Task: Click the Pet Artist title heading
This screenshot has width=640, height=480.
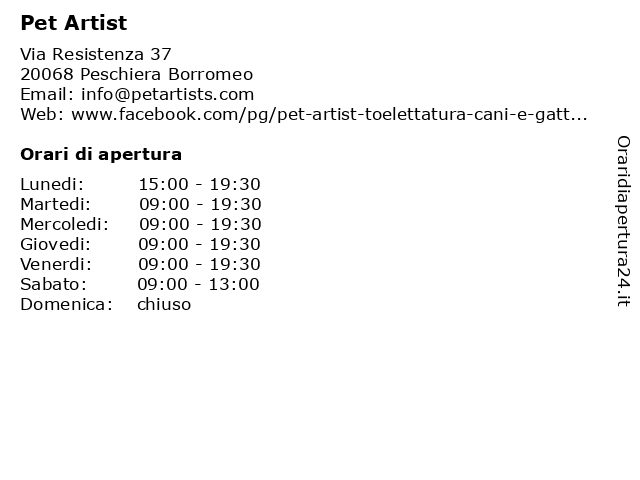Action: 74,23
